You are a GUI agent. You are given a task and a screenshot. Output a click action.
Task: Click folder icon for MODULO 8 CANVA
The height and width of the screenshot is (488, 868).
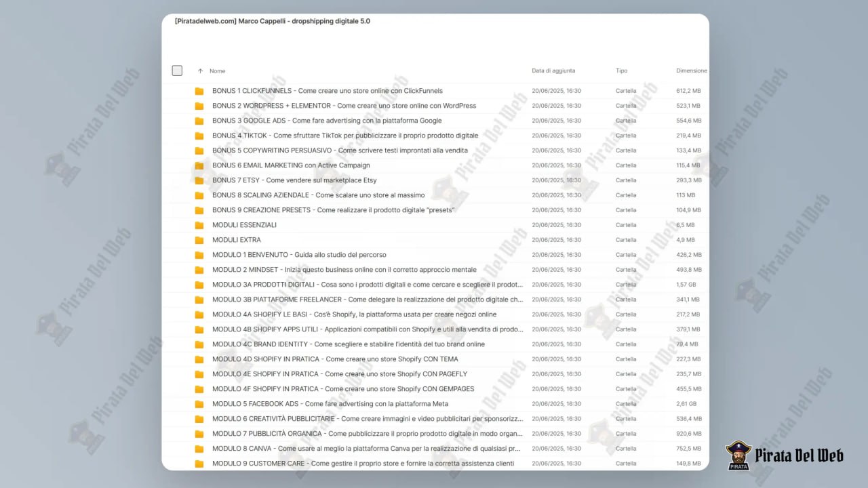[x=199, y=449]
